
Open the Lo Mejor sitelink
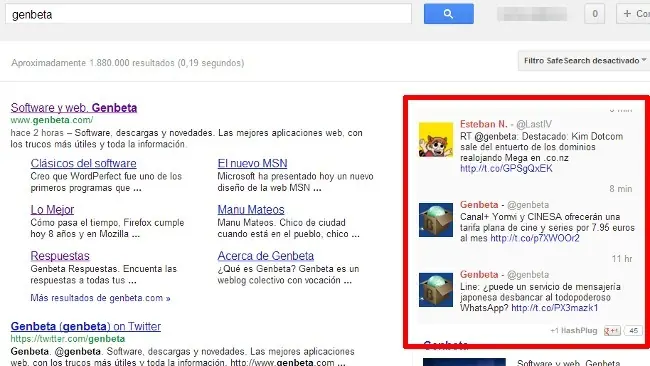tap(52, 210)
